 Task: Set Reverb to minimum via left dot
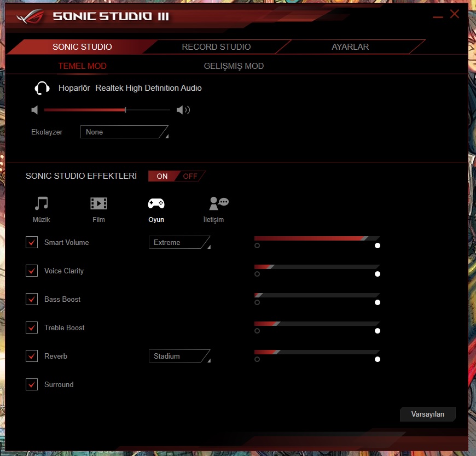coord(257,359)
